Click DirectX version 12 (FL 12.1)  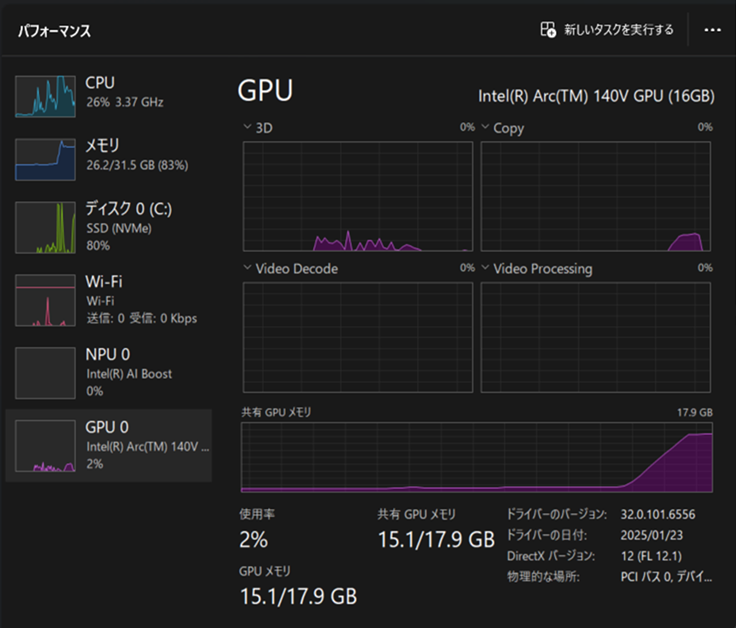coord(651,556)
